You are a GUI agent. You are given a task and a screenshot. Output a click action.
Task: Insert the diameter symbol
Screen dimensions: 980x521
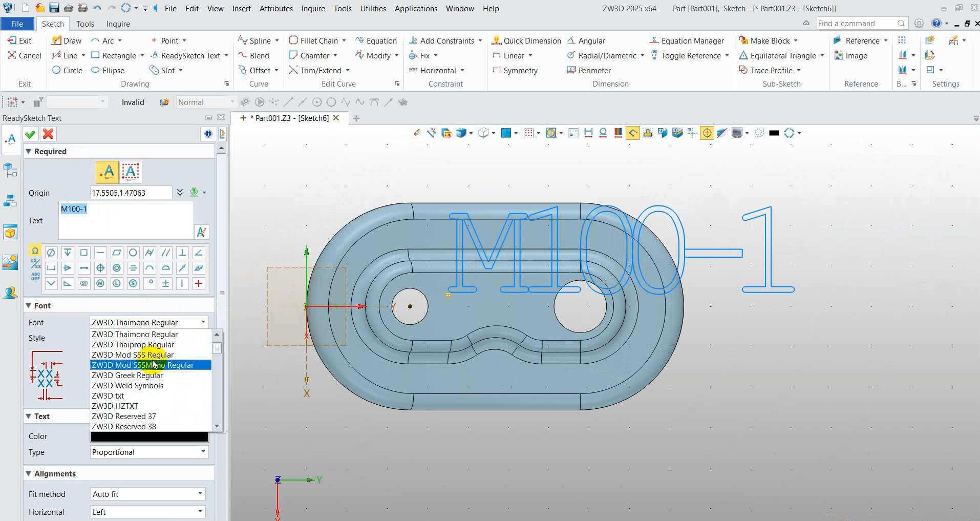tap(51, 253)
